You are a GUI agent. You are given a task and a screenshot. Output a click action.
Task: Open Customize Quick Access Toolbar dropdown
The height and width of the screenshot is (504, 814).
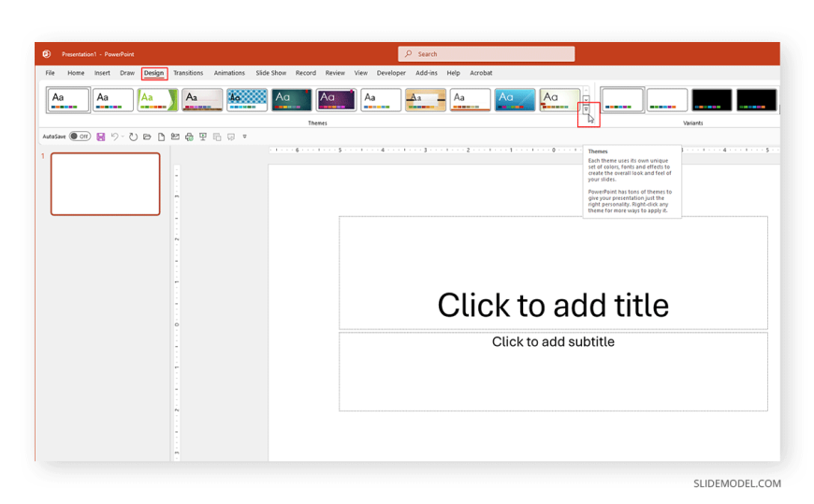(x=244, y=137)
